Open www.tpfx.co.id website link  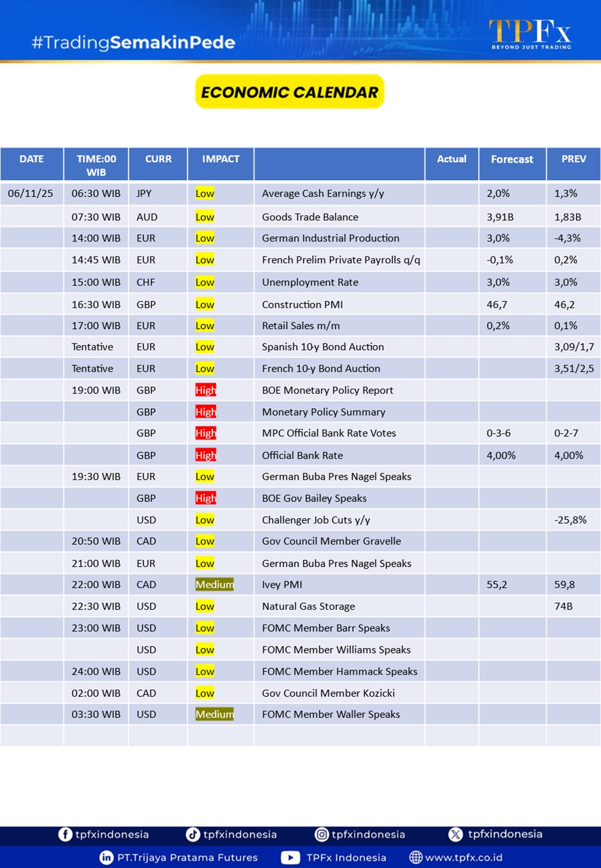[464, 858]
